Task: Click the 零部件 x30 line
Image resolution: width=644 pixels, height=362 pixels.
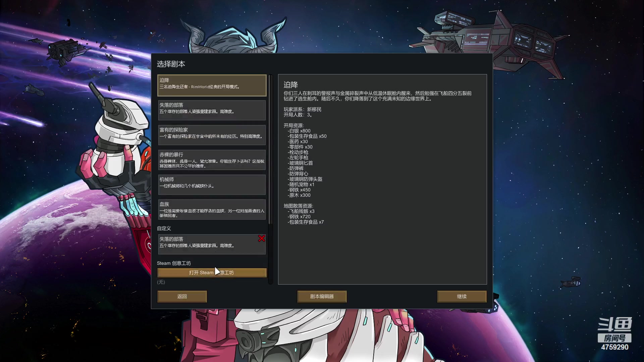Action: point(300,147)
